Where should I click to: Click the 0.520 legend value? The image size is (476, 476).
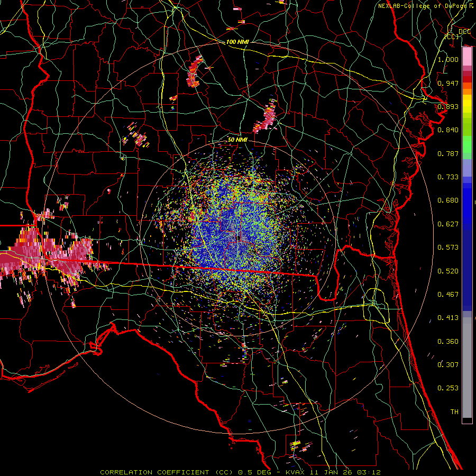[x=448, y=271]
